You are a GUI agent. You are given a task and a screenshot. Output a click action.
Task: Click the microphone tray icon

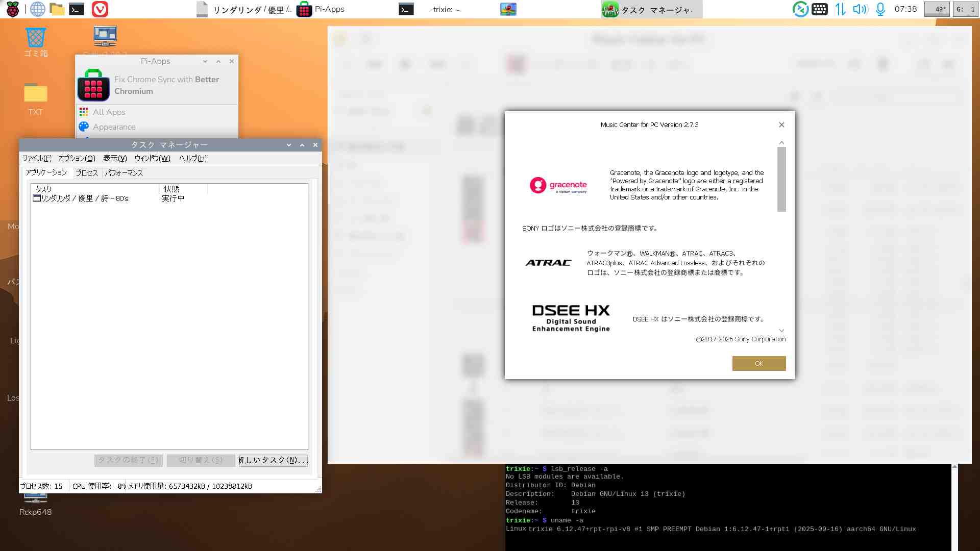(x=880, y=9)
